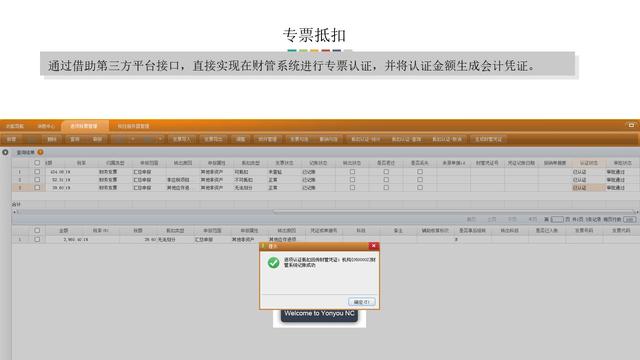Click the 查询 toolbar button
The width and height of the screenshot is (640, 360).
pos(75,139)
